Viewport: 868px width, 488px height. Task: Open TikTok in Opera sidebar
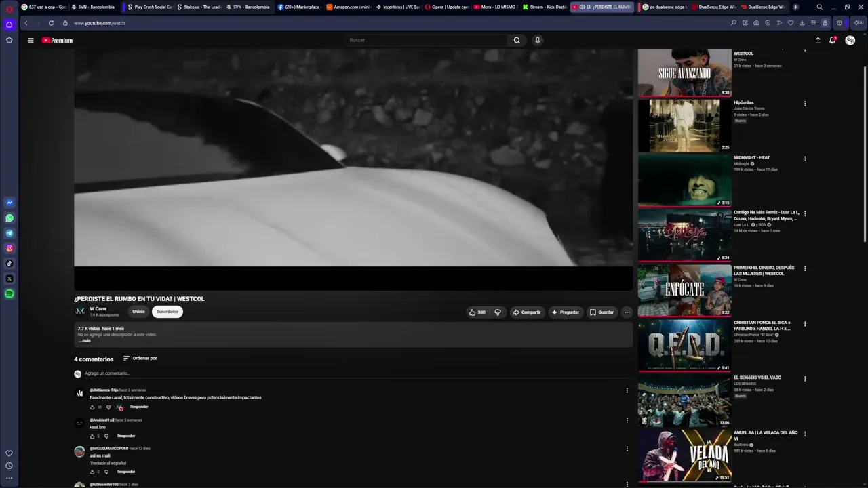[x=9, y=264]
